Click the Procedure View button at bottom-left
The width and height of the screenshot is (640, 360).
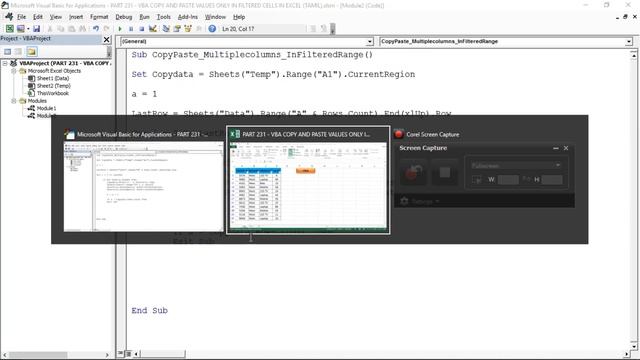(121, 353)
